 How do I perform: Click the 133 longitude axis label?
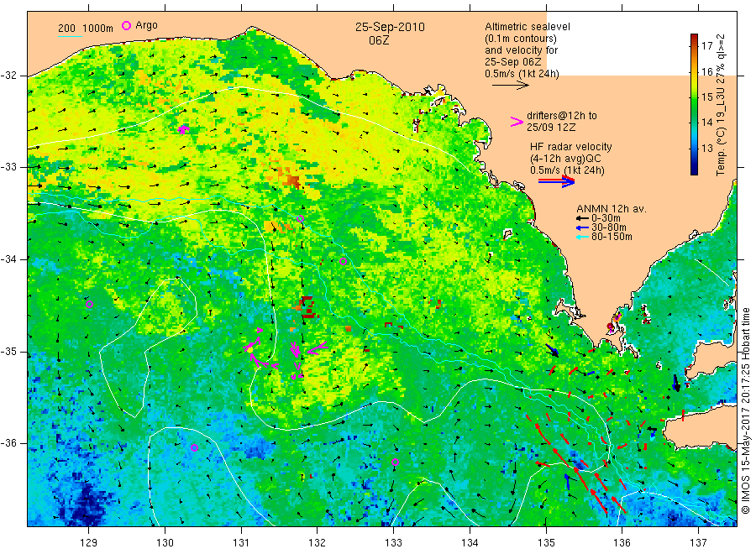(x=393, y=543)
